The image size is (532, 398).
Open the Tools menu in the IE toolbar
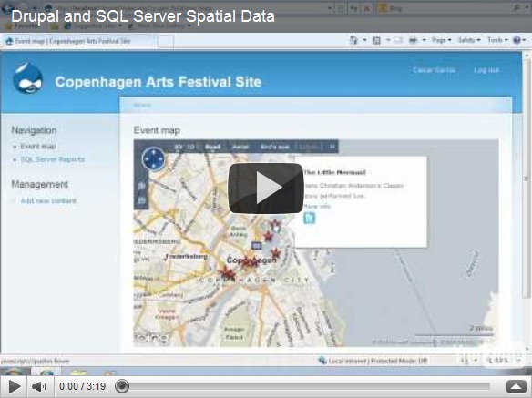coord(497,40)
